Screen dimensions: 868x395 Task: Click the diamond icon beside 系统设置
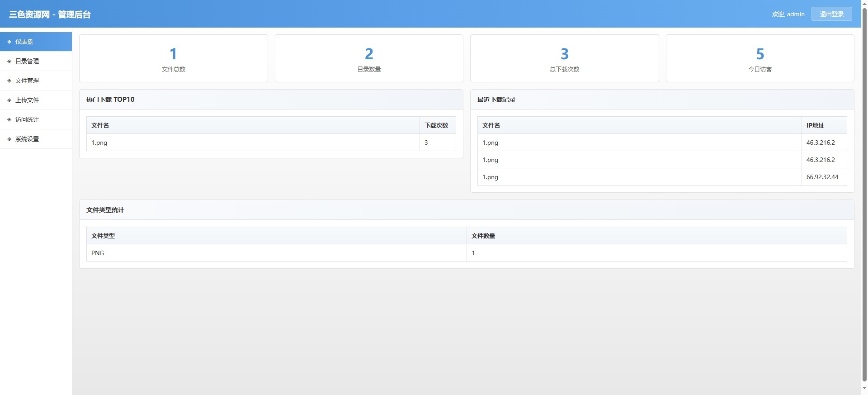click(9, 139)
